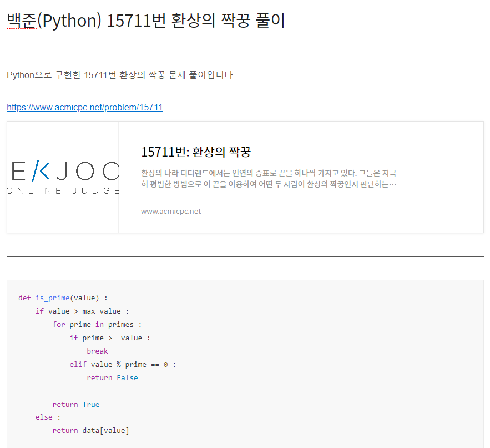The width and height of the screenshot is (490, 448).
Task: Click the return True line in code
Action: (x=76, y=404)
